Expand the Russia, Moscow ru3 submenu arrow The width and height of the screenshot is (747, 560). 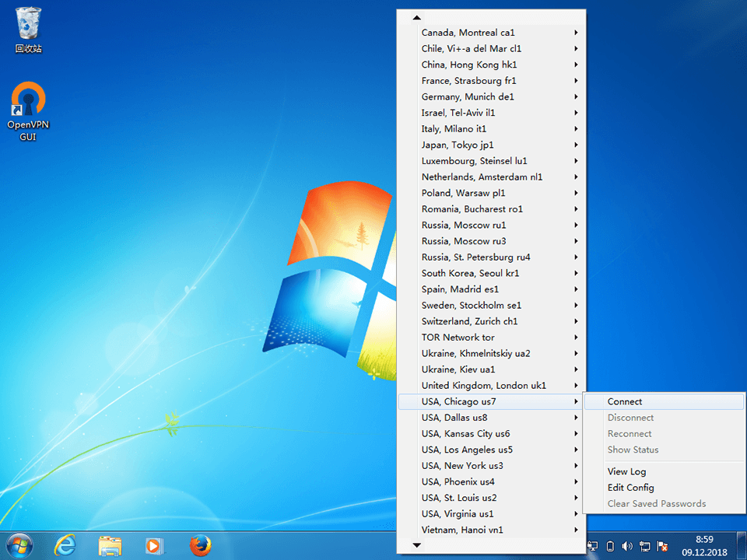click(x=576, y=241)
